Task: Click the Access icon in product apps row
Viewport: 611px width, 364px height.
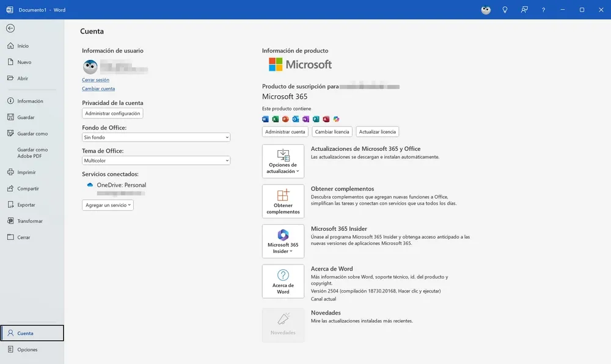Action: tap(326, 119)
